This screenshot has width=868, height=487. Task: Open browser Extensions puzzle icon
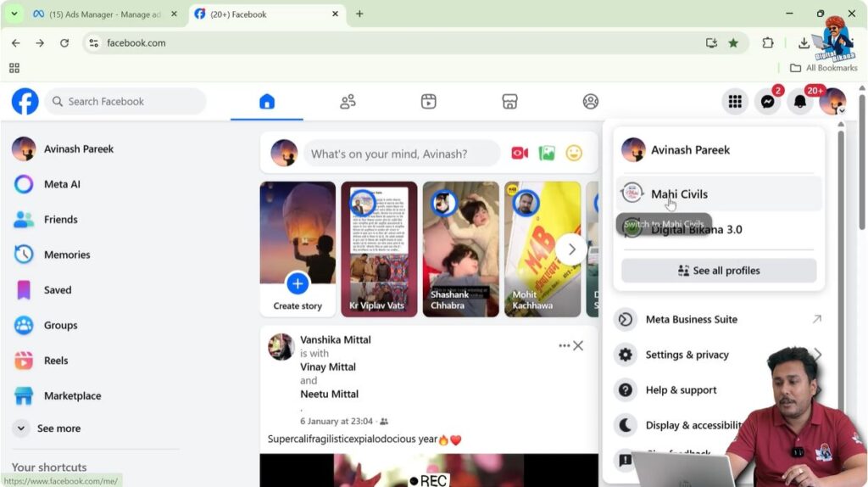click(767, 42)
